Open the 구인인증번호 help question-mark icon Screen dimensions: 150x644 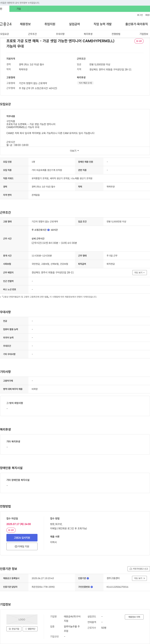(92, 587)
